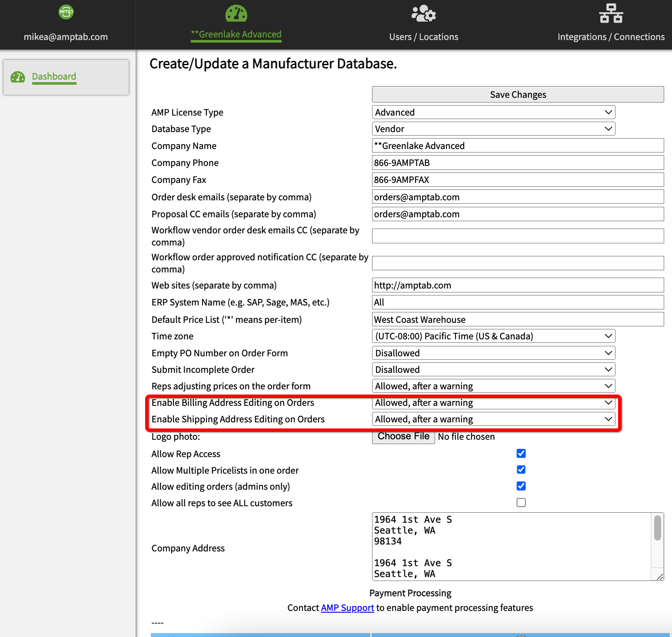Image resolution: width=672 pixels, height=637 pixels.
Task: Click Workflow vendor order desk emails CC field
Action: (x=518, y=236)
